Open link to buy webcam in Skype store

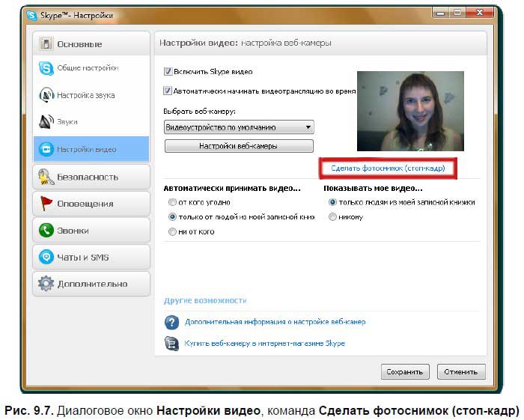[x=265, y=344]
